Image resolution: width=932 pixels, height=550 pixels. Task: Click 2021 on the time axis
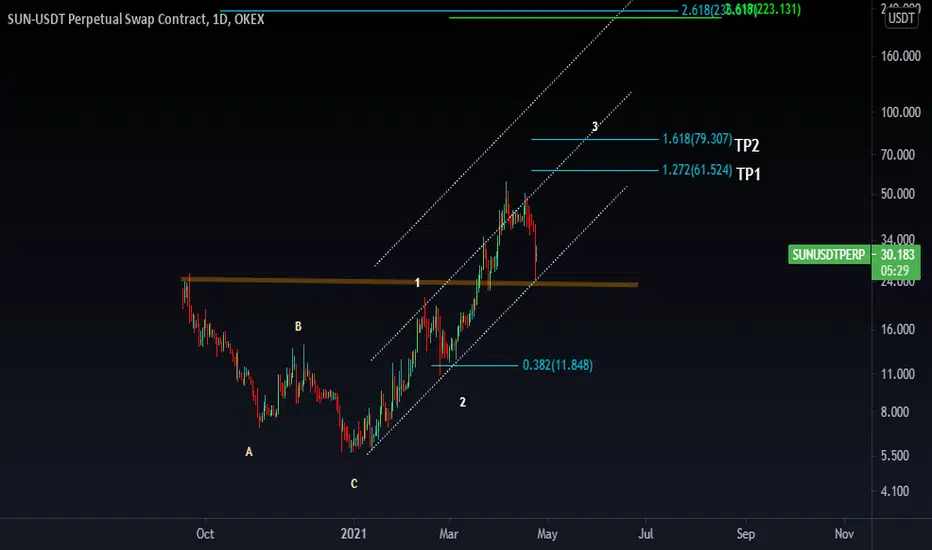pyautogui.click(x=354, y=534)
